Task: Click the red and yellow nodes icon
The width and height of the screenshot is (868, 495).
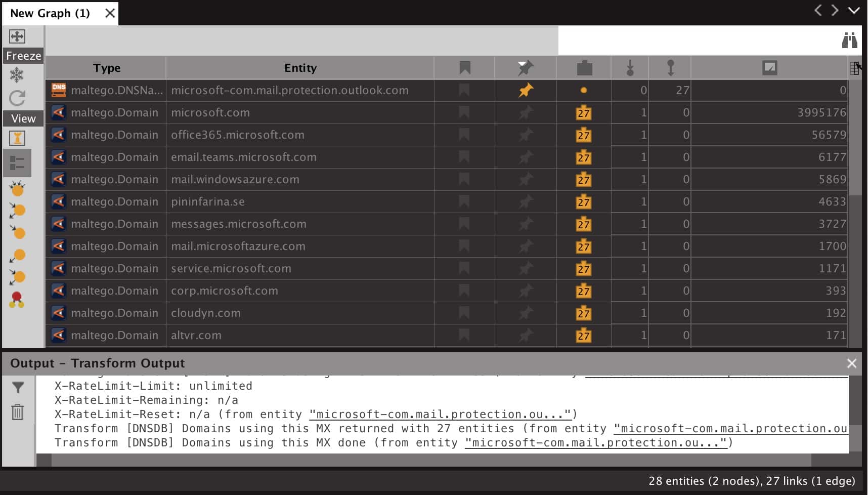Action: [x=17, y=300]
